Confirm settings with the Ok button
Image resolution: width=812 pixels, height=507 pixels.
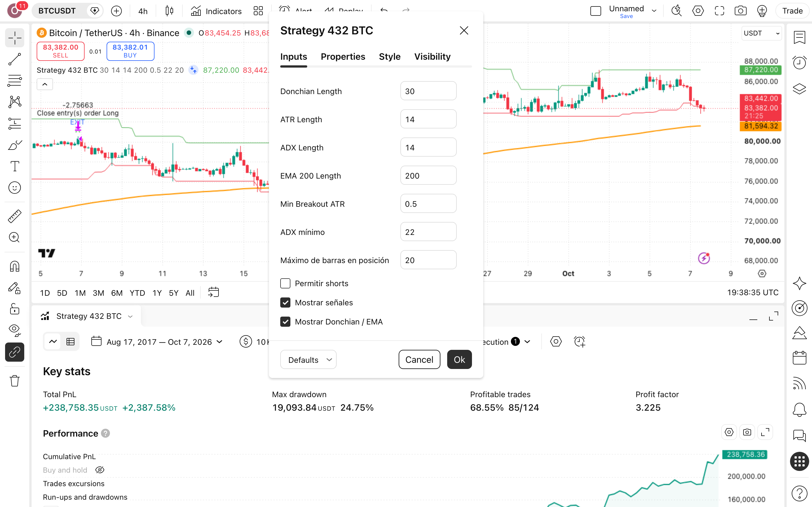click(459, 360)
